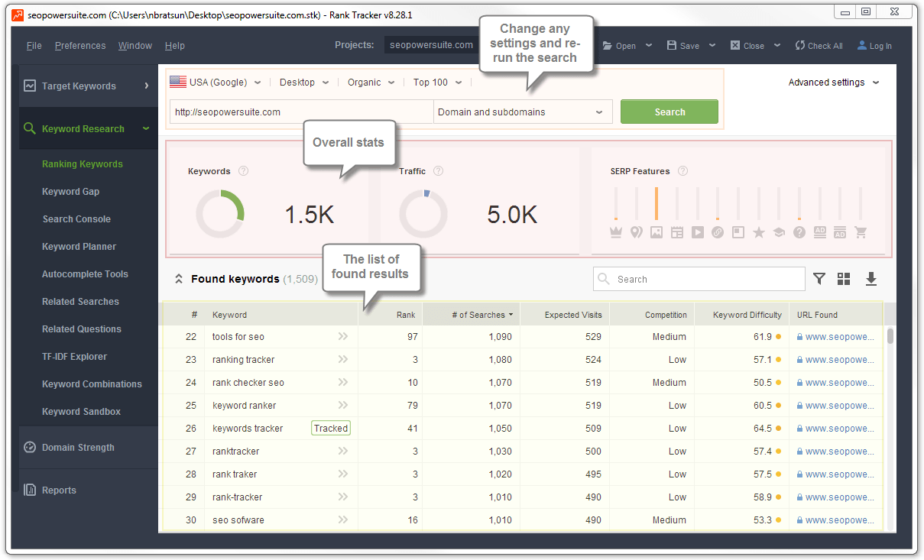
Task: Click the double-arrow icon for 'tools for seo'
Action: (x=343, y=336)
